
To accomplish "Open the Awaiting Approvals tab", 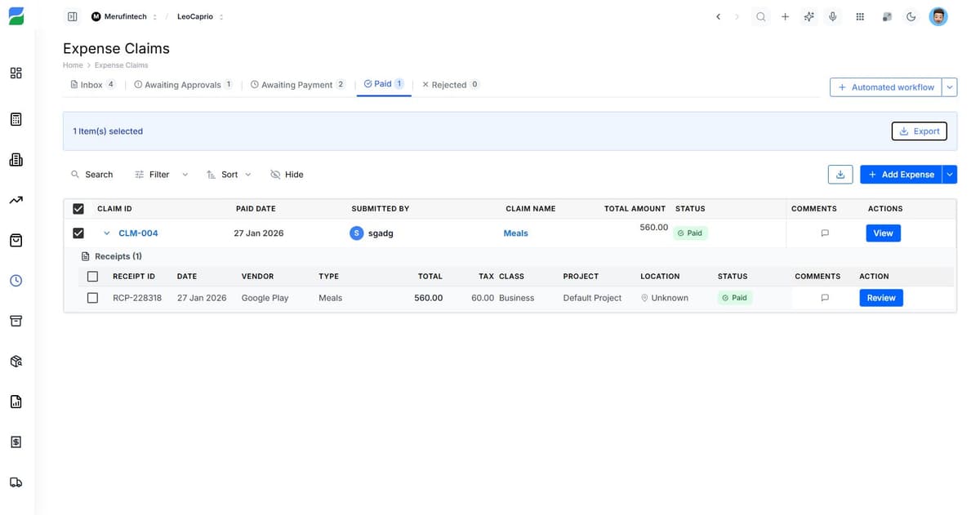I will (182, 84).
